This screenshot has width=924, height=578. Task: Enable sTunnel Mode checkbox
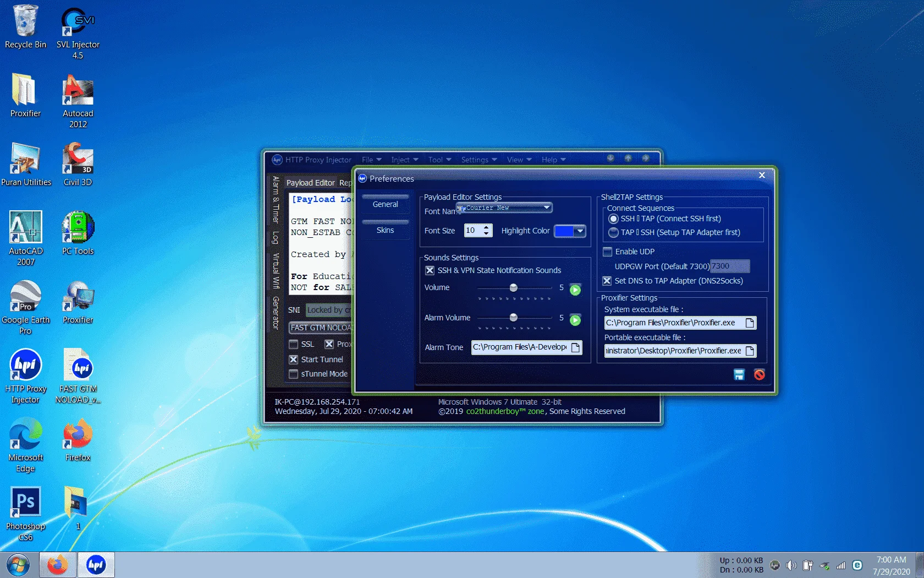pos(294,374)
